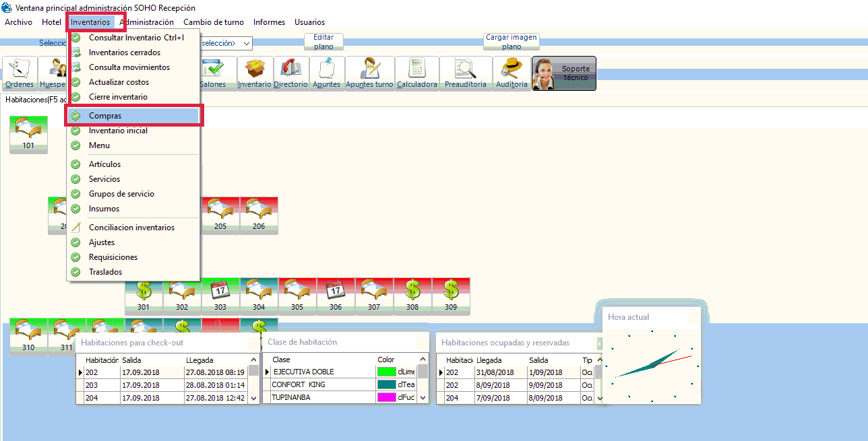
Task: Select room 308 dollar tile
Action: point(412,296)
